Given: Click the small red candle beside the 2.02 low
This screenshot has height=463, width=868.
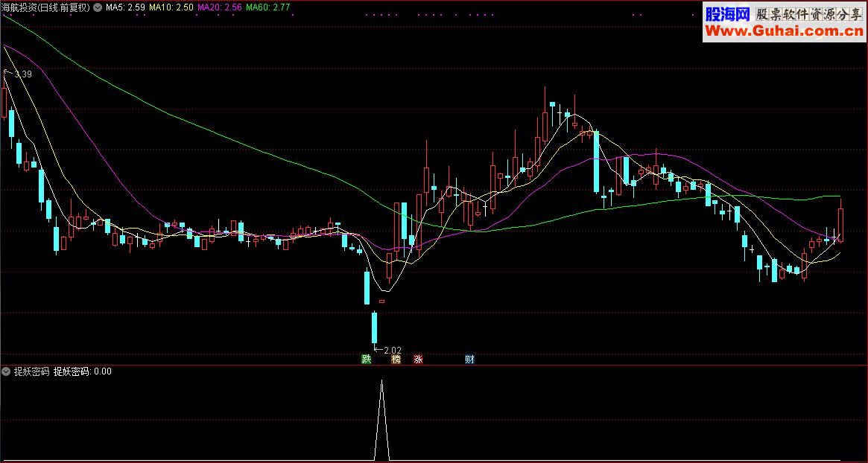Looking at the screenshot, I should [x=382, y=301].
